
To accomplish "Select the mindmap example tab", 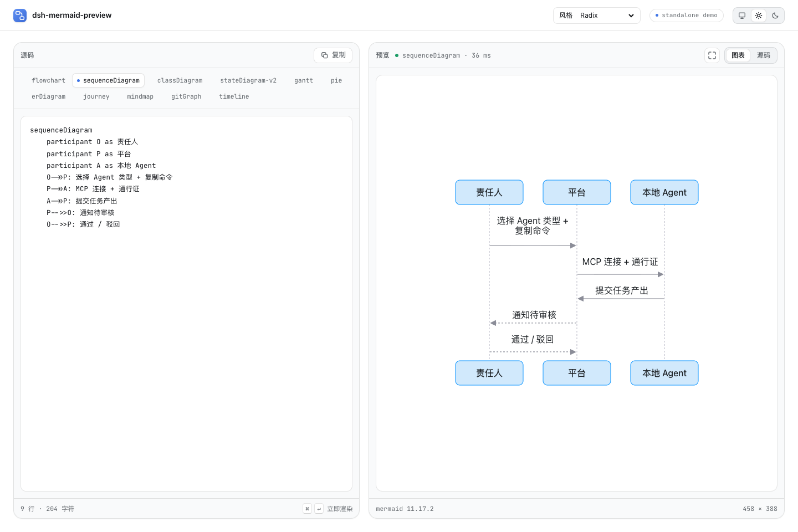I will [140, 96].
